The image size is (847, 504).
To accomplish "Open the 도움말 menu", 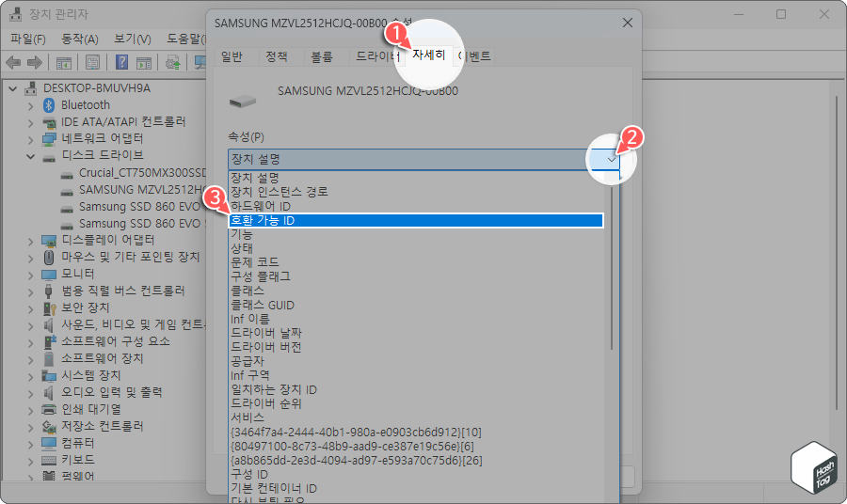I will click(185, 39).
